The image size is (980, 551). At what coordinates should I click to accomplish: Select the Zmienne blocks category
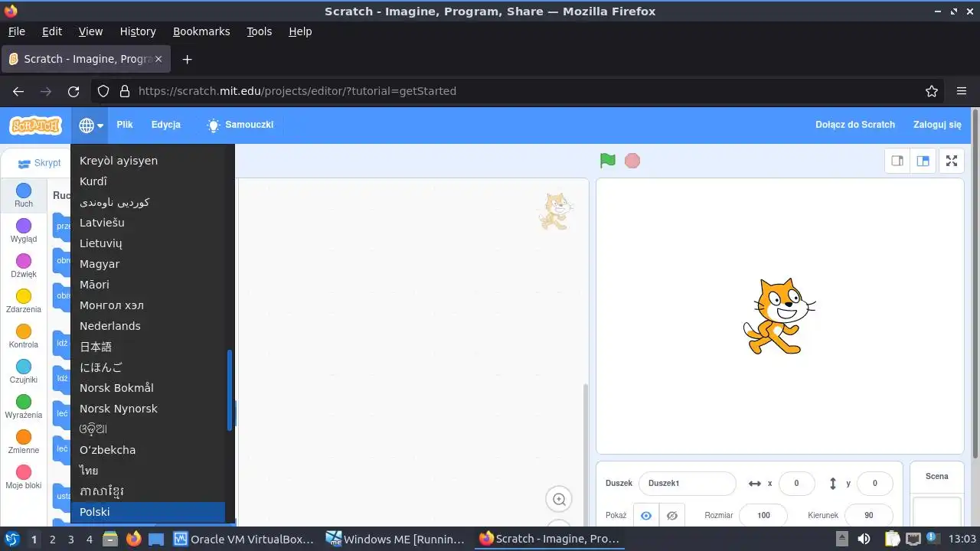click(24, 442)
